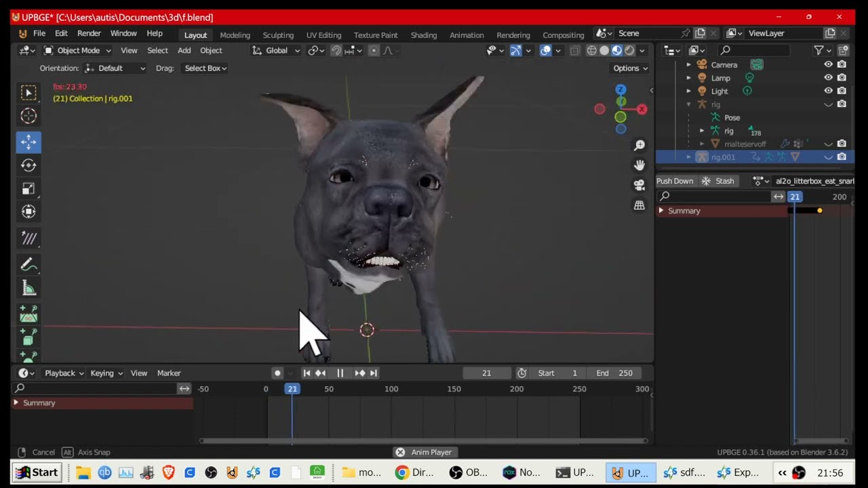
Task: Select the Rotate tool
Action: pyautogui.click(x=28, y=165)
